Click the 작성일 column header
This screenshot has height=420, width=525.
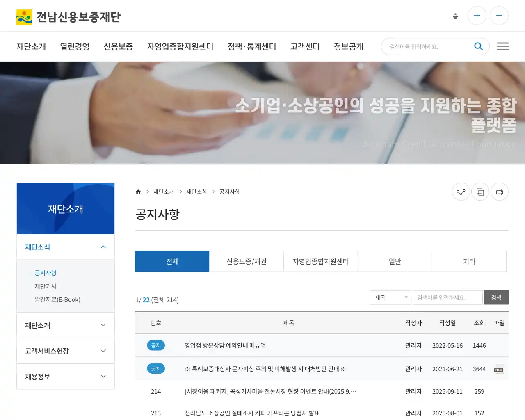447,323
